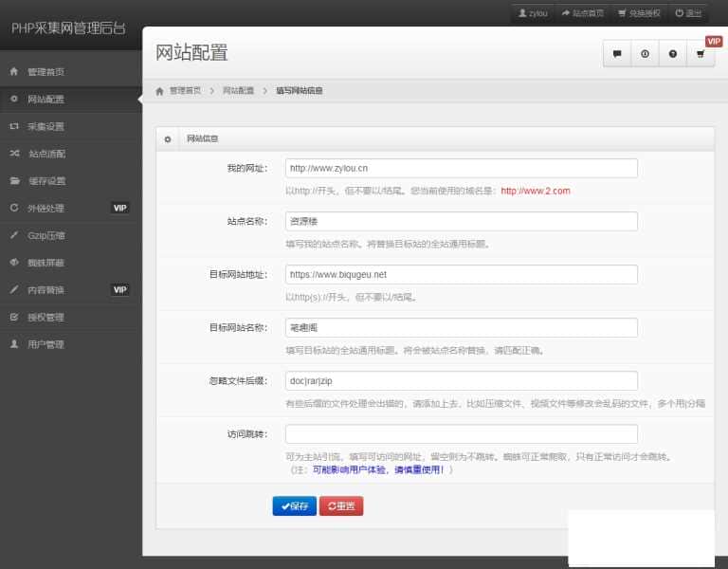Click VIP badge beside 内容替换
Viewport: 728px width, 569px height.
[x=119, y=290]
